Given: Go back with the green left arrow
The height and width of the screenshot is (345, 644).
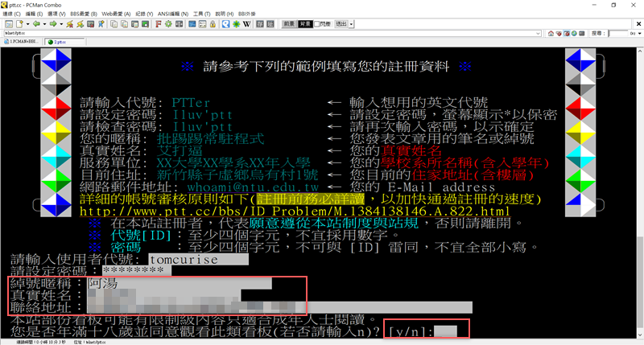Looking at the screenshot, I should click(x=36, y=24).
